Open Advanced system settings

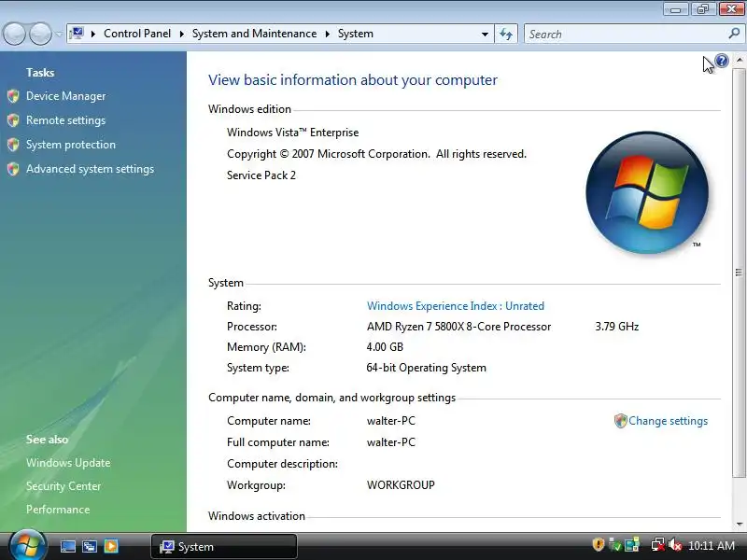90,169
